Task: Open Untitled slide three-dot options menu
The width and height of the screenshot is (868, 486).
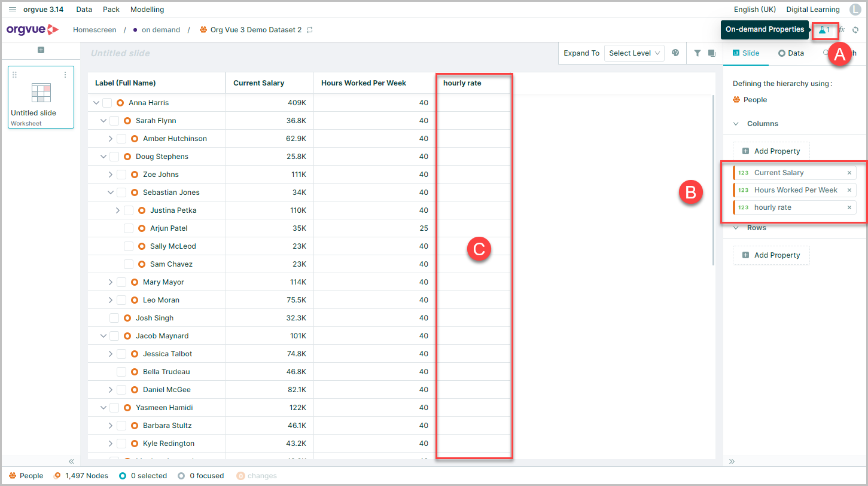Action: tap(65, 75)
